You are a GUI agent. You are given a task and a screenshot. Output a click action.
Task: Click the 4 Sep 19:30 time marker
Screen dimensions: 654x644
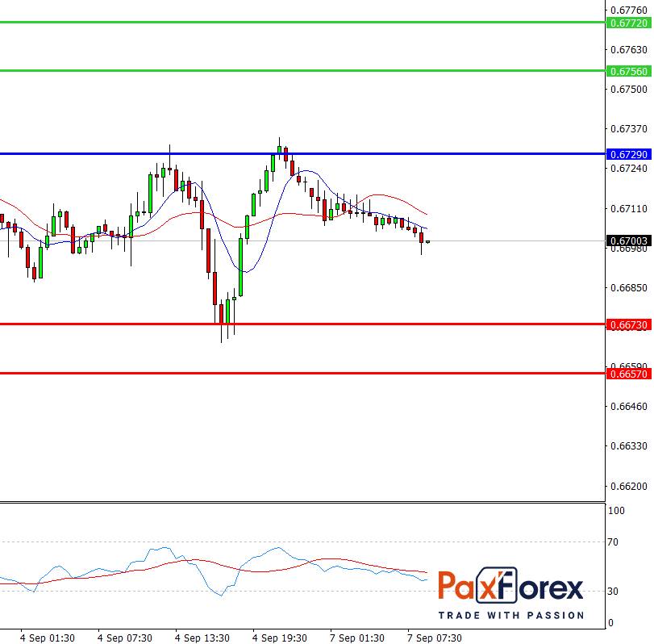click(280, 638)
